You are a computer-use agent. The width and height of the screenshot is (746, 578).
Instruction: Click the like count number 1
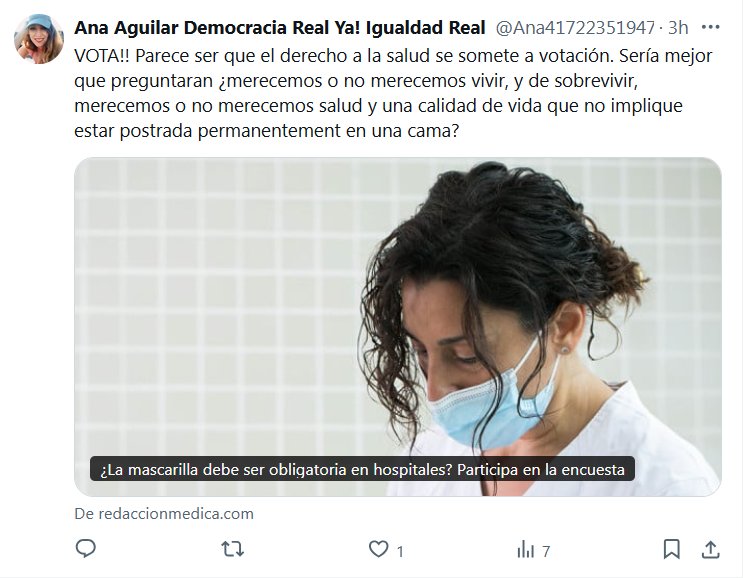(400, 551)
